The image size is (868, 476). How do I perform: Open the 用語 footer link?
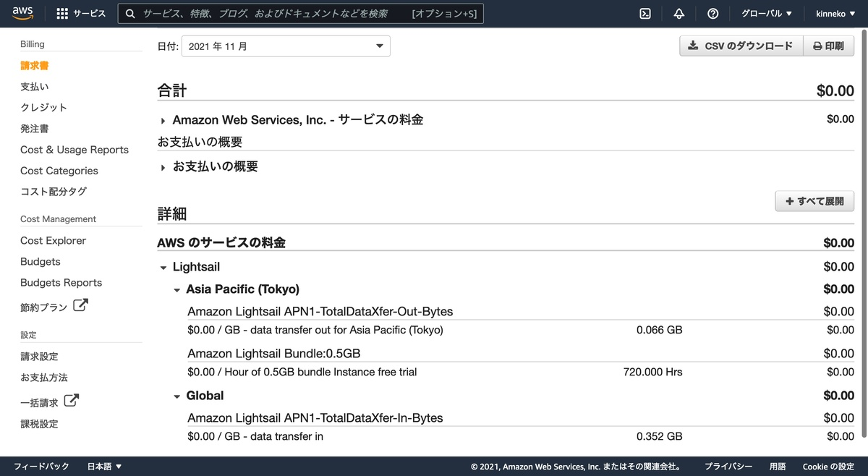tap(778, 467)
